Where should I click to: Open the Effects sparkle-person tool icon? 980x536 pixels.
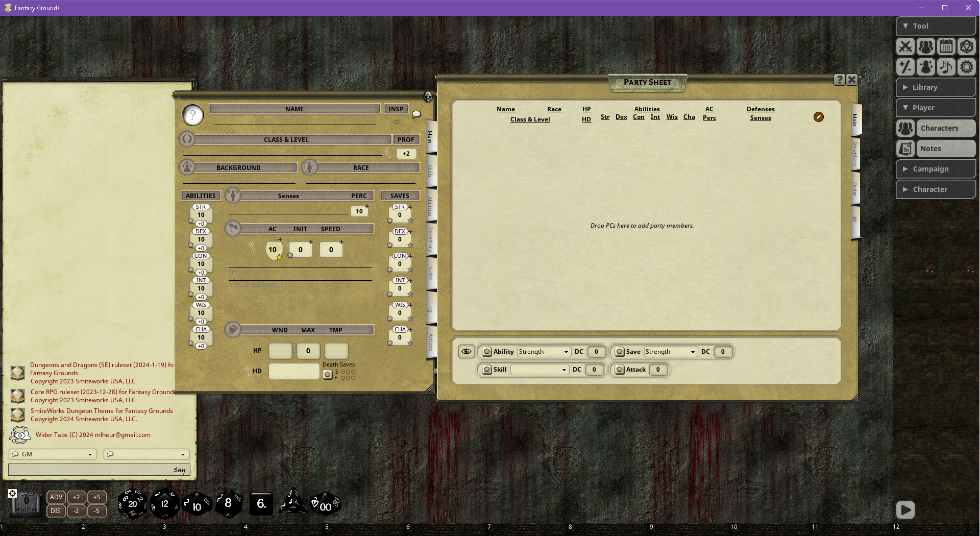(x=926, y=67)
